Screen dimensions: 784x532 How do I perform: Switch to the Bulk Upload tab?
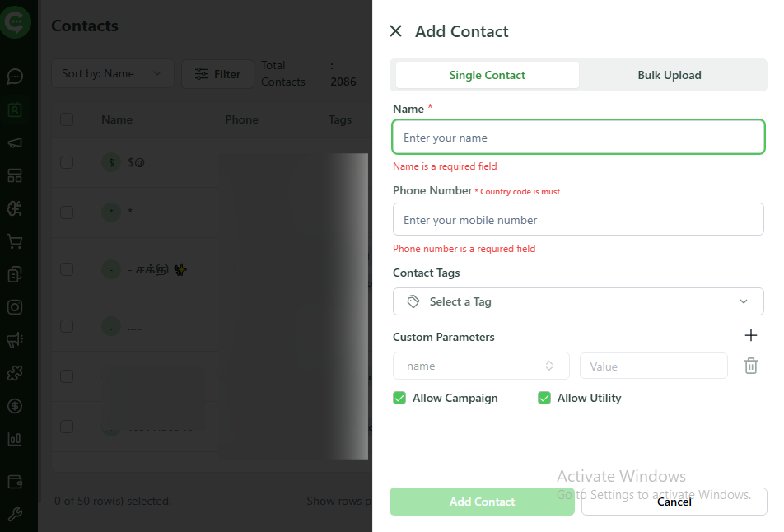pos(670,74)
